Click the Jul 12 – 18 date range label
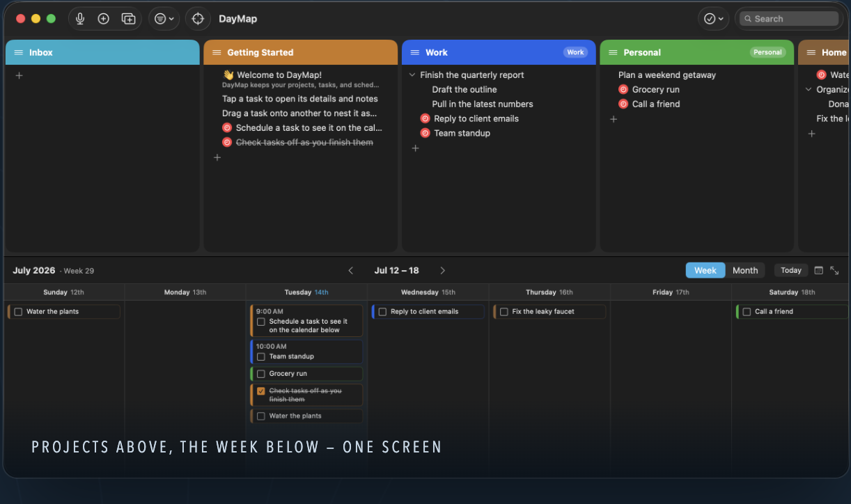This screenshot has height=504, width=851. point(396,270)
